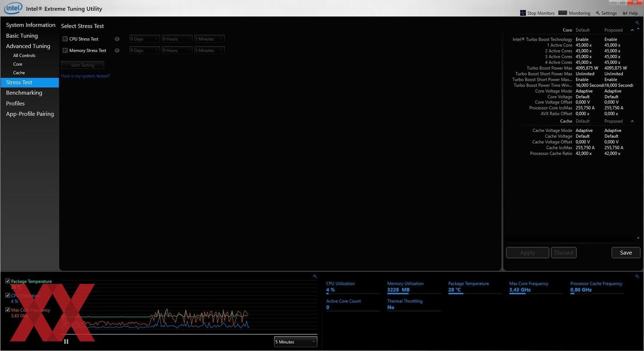The image size is (644, 351).
Task: Open the CPU Stress Test Minutes dropdown
Action: pyautogui.click(x=209, y=39)
